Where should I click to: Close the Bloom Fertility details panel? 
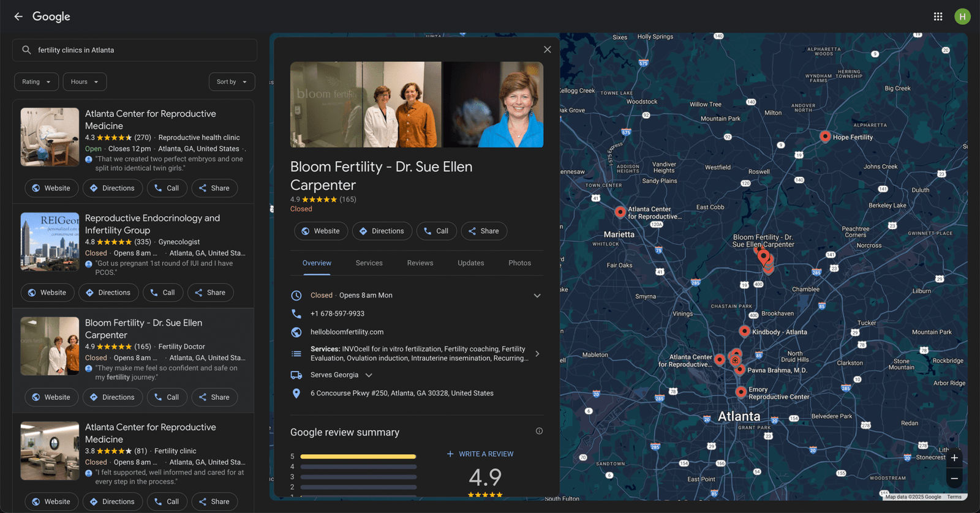click(x=548, y=50)
